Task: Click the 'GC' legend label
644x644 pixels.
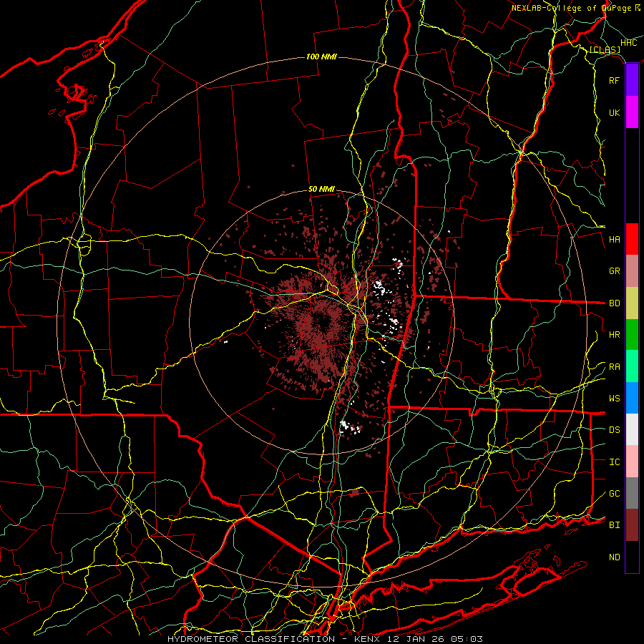Action: click(x=614, y=494)
